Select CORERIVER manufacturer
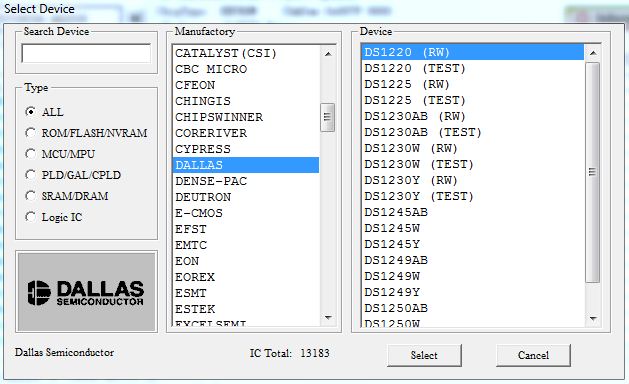Screen dimensions: 629x384 pos(246,133)
